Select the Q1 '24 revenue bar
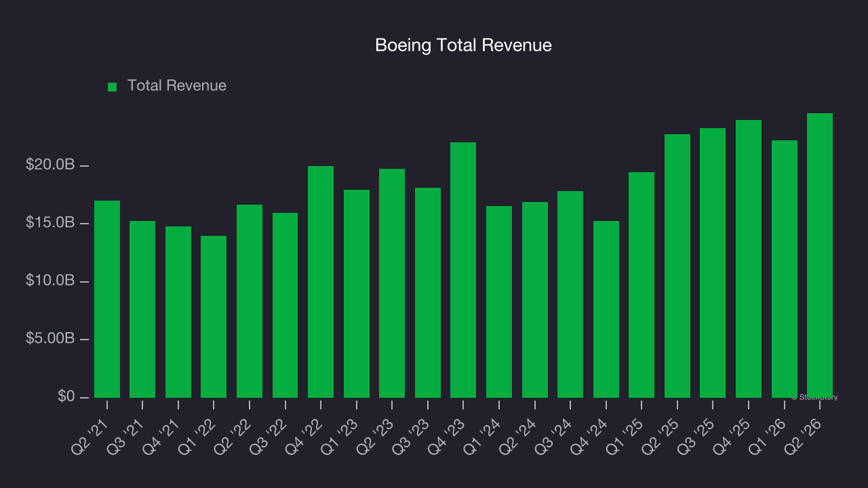 (x=499, y=302)
